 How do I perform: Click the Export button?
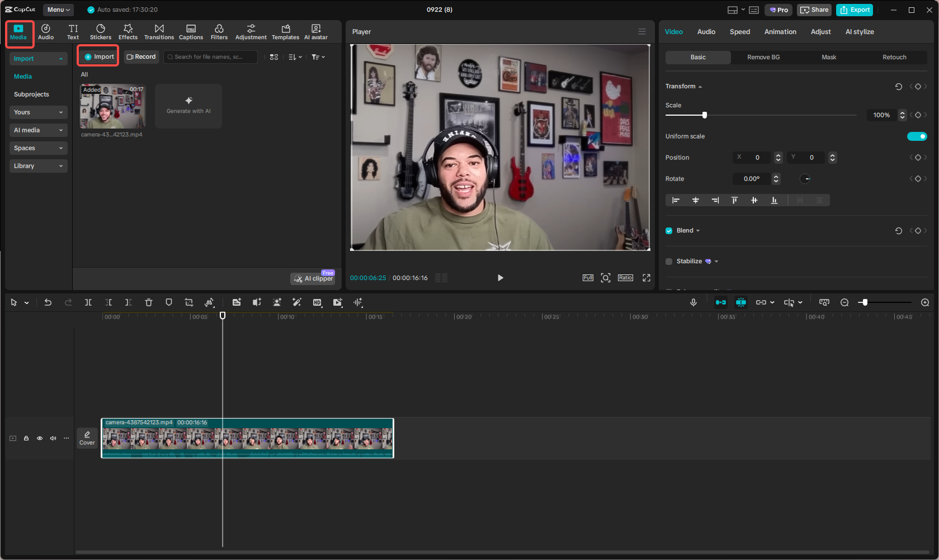click(855, 10)
